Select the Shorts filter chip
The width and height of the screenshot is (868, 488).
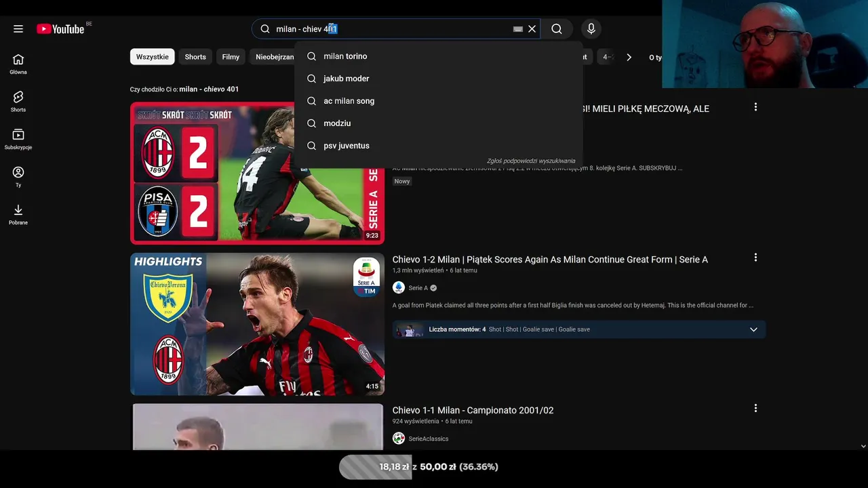tap(195, 57)
